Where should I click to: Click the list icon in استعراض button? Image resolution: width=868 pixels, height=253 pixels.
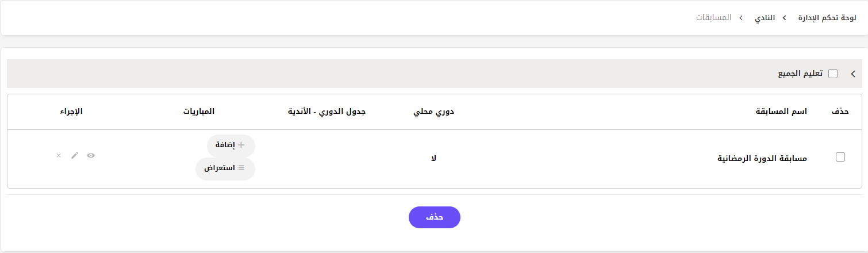pos(241,168)
